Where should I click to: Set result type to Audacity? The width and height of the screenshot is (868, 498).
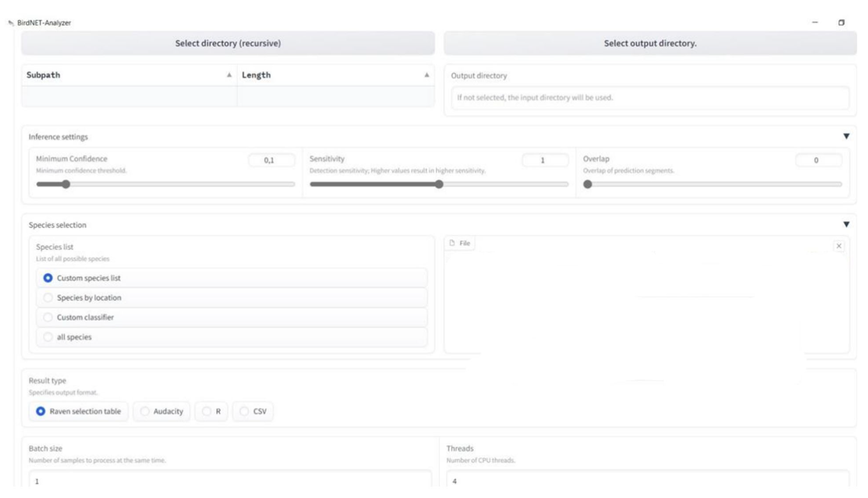[145, 411]
